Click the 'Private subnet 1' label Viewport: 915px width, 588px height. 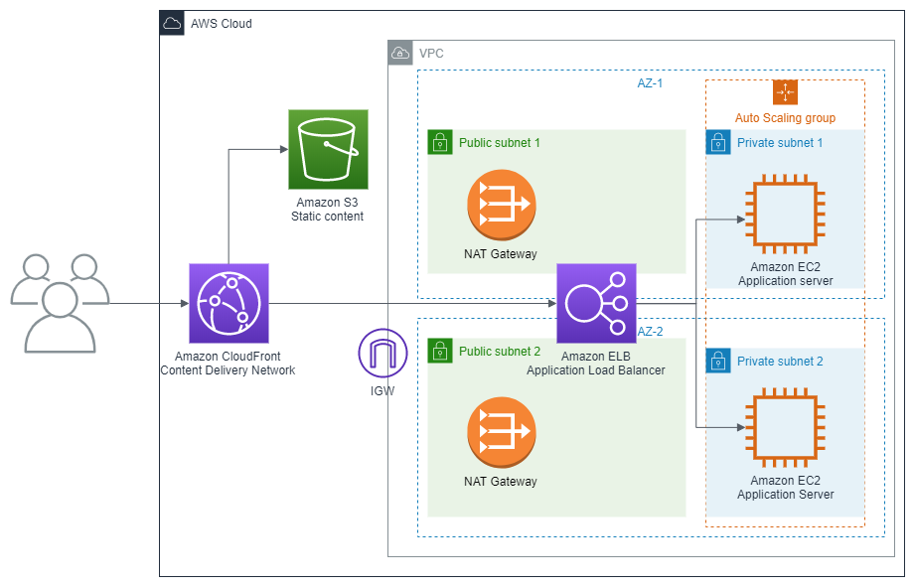pos(780,143)
